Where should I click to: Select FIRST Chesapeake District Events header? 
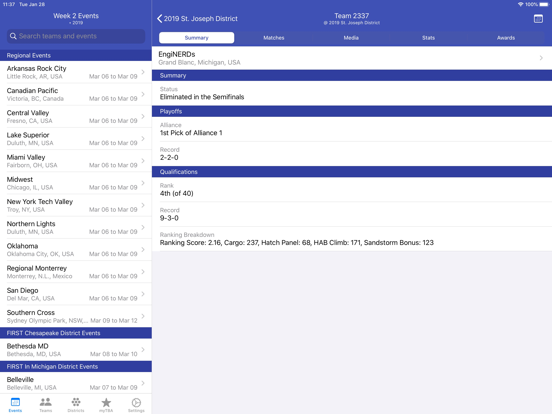(76, 333)
